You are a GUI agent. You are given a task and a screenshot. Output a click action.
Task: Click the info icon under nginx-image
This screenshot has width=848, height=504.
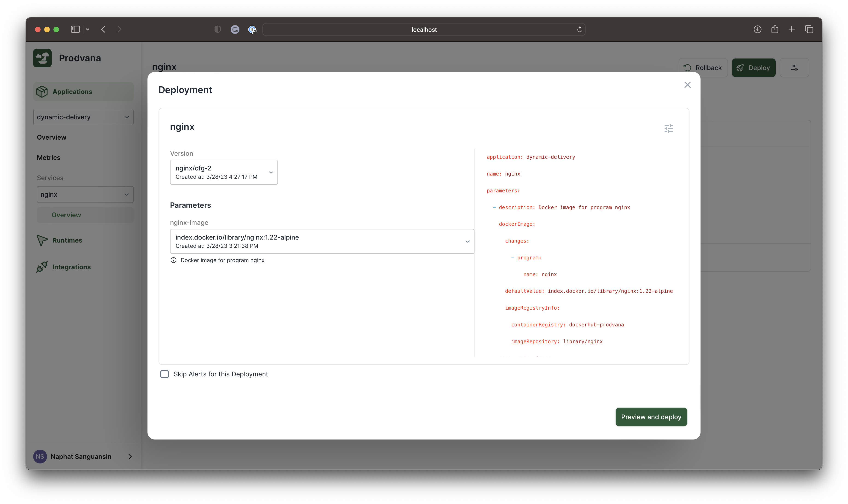174,260
